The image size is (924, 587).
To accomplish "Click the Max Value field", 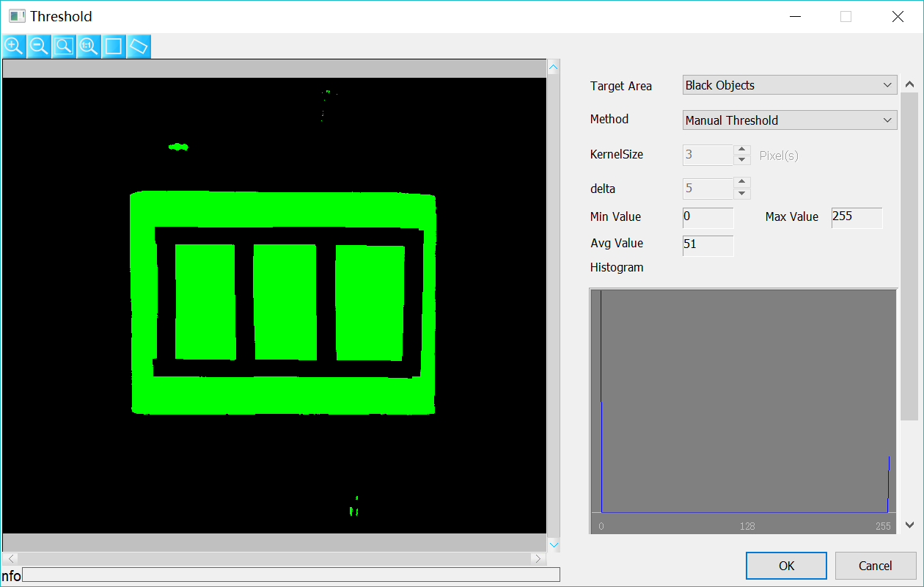I will (856, 218).
